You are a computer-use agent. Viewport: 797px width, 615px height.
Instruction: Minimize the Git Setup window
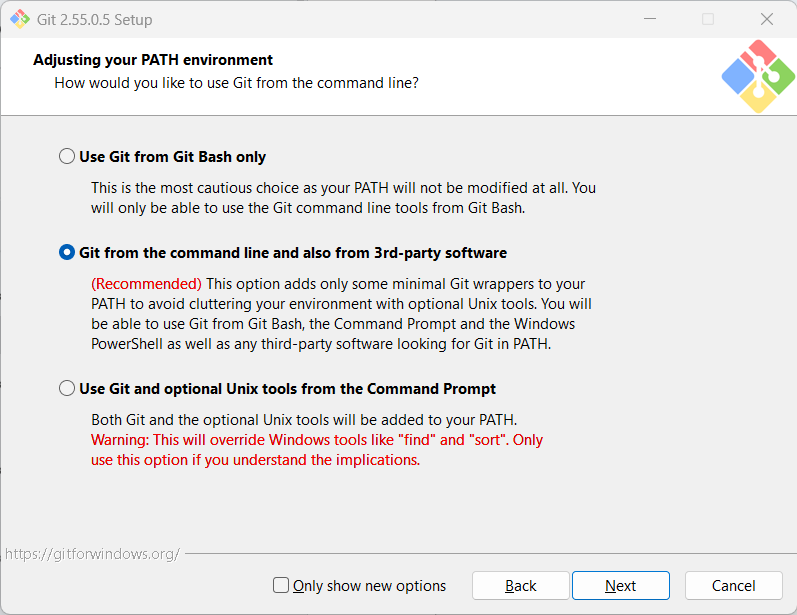(650, 19)
